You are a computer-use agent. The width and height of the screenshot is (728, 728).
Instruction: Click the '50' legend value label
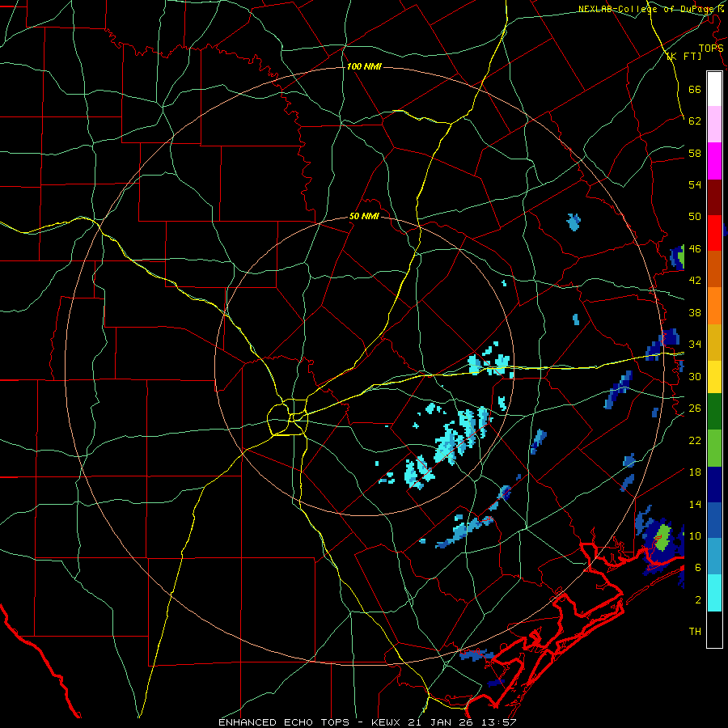695,217
